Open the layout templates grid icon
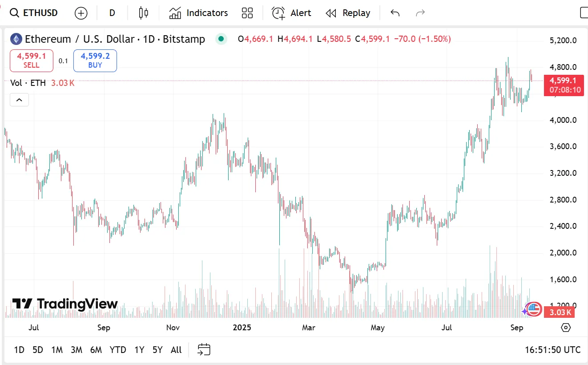The image size is (588, 365). coord(247,13)
